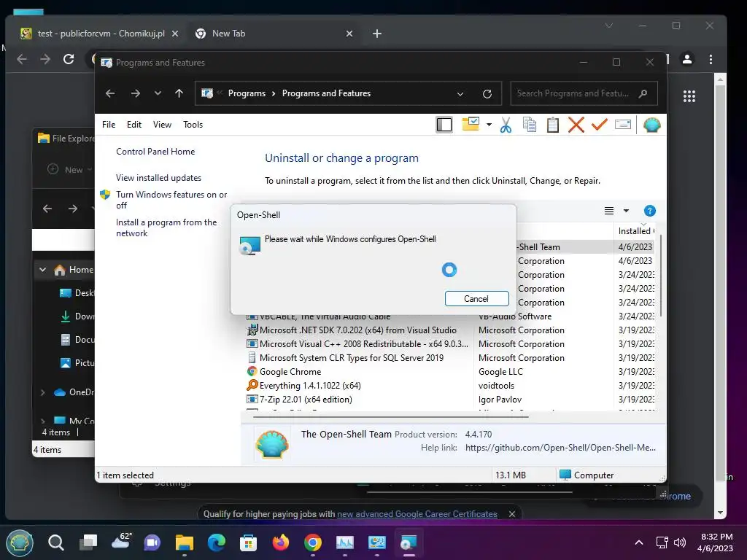The image size is (747, 560).
Task: Select Microsoft Visual C++ 2008 Redistributable row
Action: 364,344
